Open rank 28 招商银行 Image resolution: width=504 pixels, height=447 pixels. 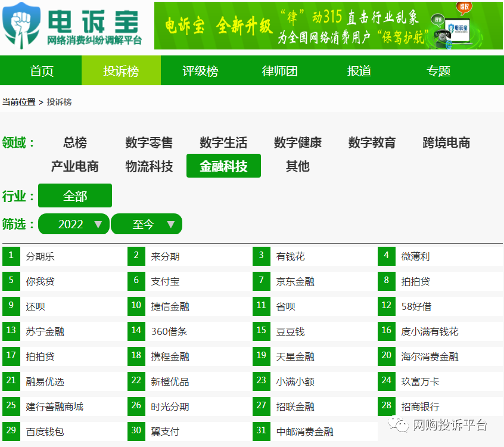(439, 406)
